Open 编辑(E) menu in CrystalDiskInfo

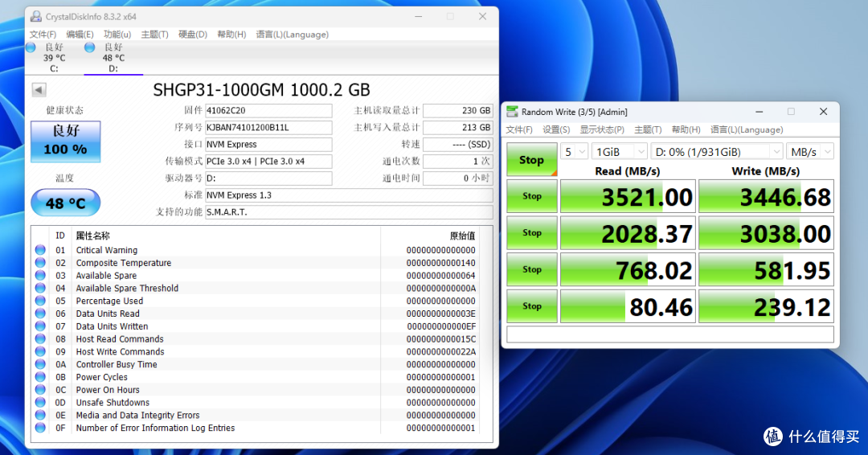click(x=80, y=35)
